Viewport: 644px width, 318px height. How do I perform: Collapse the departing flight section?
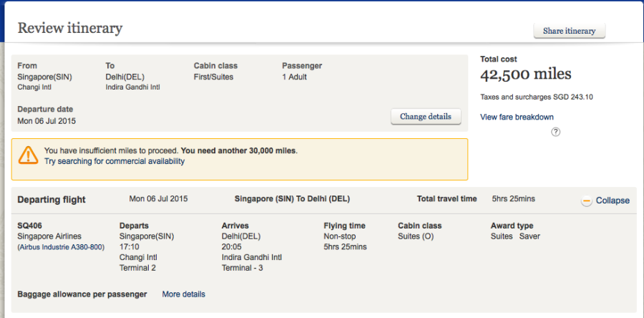point(612,201)
